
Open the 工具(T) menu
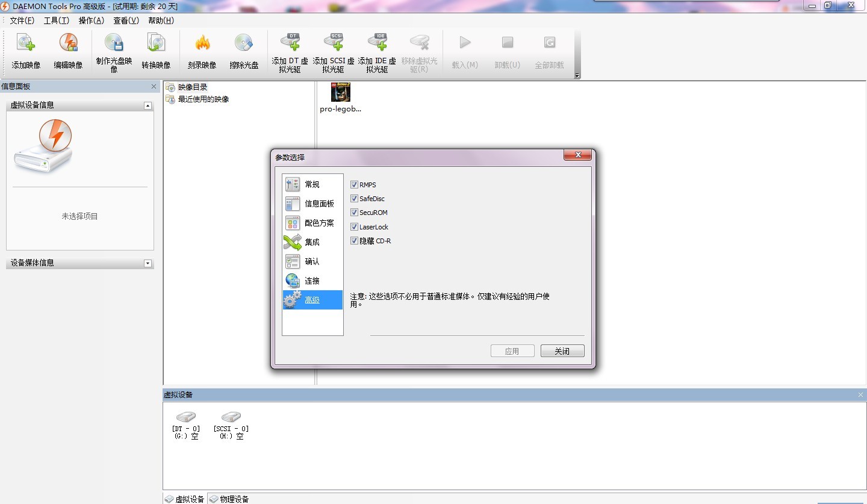[x=57, y=20]
